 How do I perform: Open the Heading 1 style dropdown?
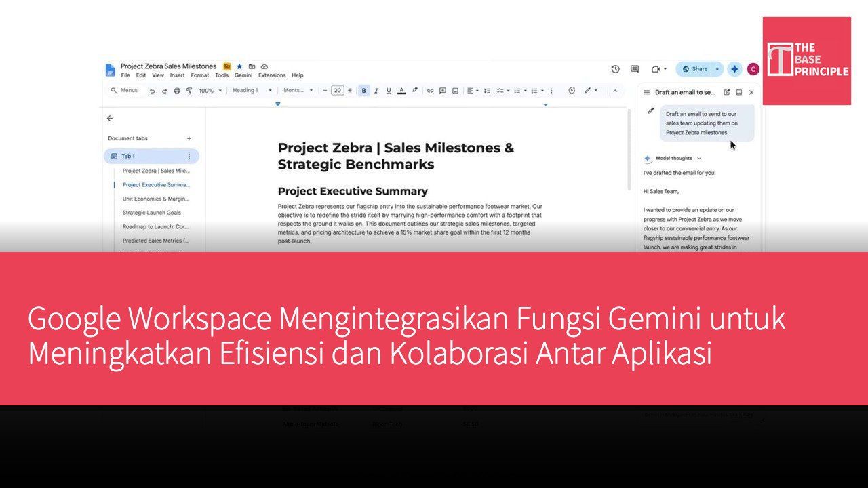[x=252, y=90]
